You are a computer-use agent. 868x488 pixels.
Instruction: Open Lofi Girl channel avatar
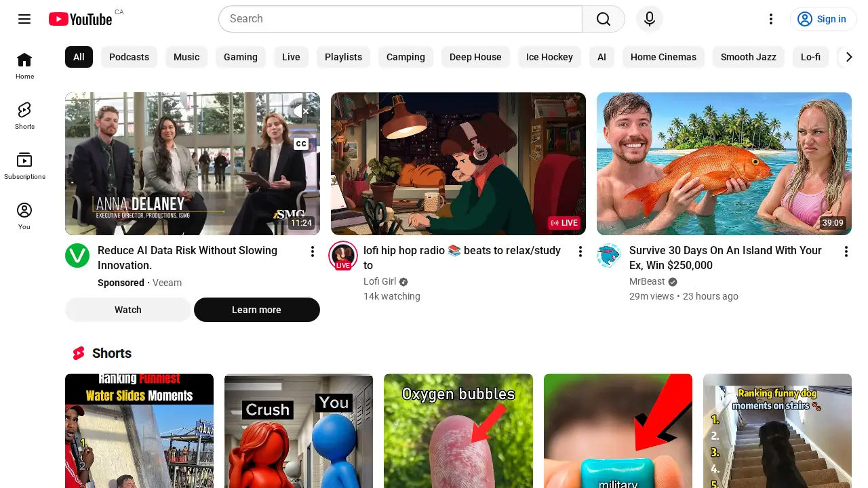343,256
